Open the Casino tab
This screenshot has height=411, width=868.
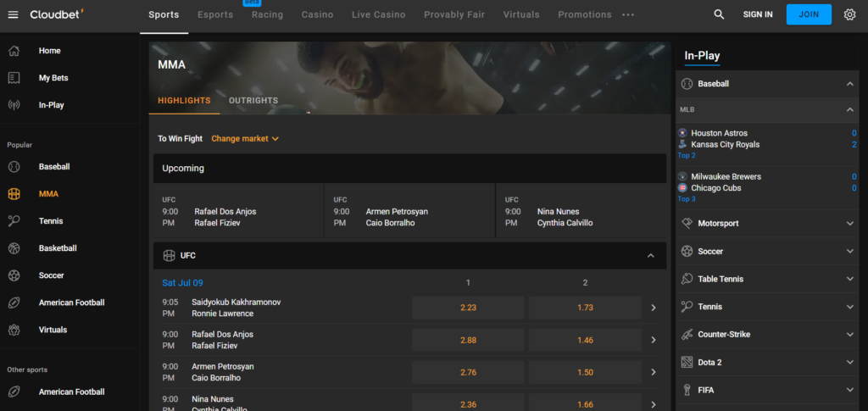(x=317, y=15)
